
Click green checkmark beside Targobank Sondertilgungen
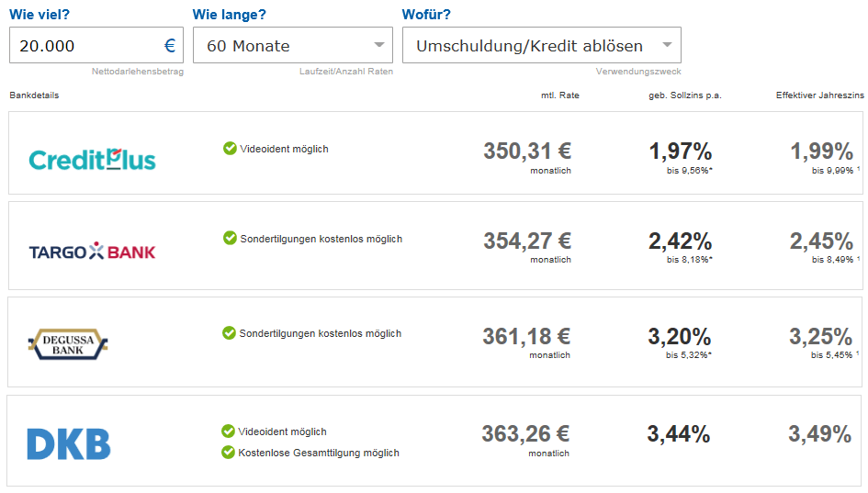(x=230, y=238)
